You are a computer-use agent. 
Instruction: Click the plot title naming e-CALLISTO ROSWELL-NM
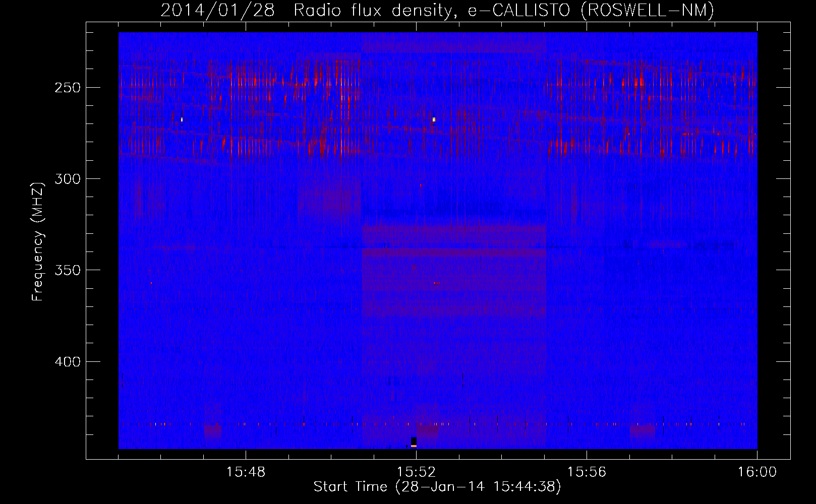437,10
